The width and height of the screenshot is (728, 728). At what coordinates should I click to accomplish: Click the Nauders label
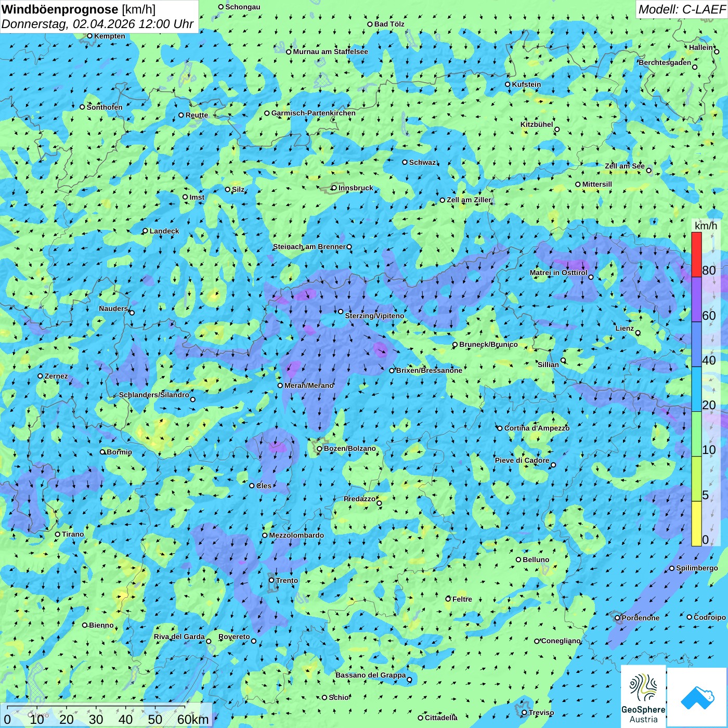pos(113,308)
